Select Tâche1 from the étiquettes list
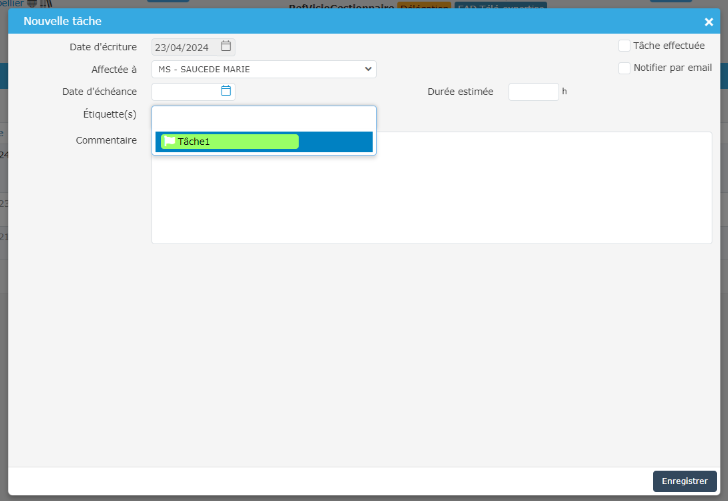The width and height of the screenshot is (728, 501). click(x=230, y=142)
